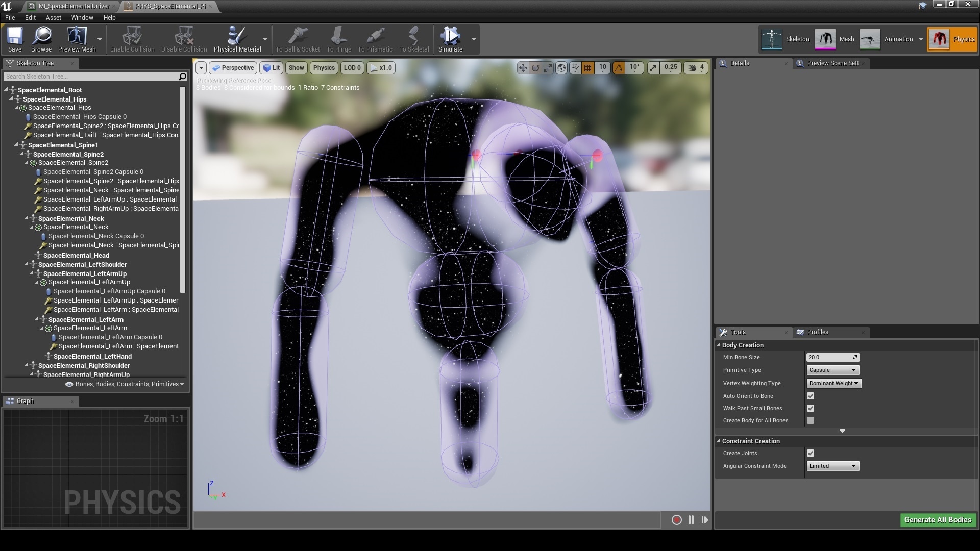Screen dimensions: 980x551
Task: Select the To Ball & Socket conversion icon
Action: pyautogui.click(x=298, y=38)
